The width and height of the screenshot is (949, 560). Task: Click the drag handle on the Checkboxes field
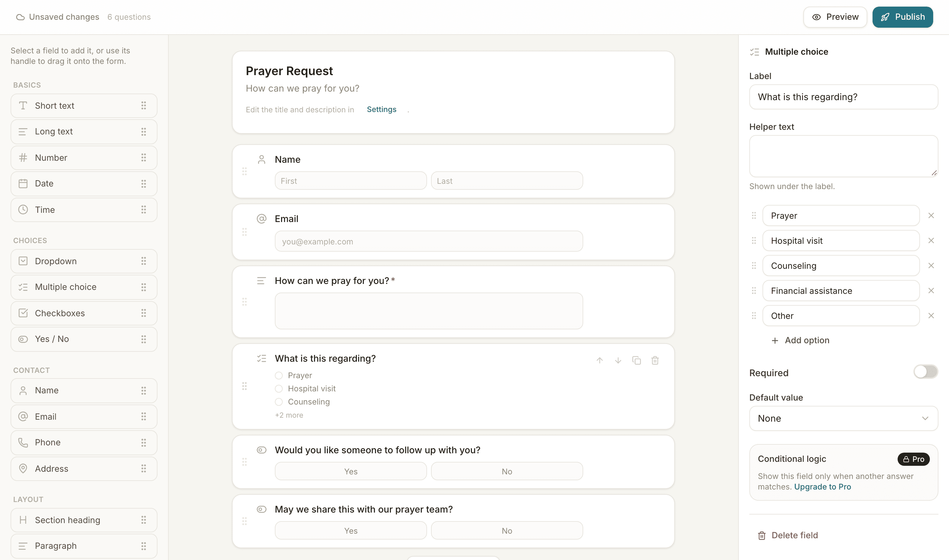pos(143,313)
